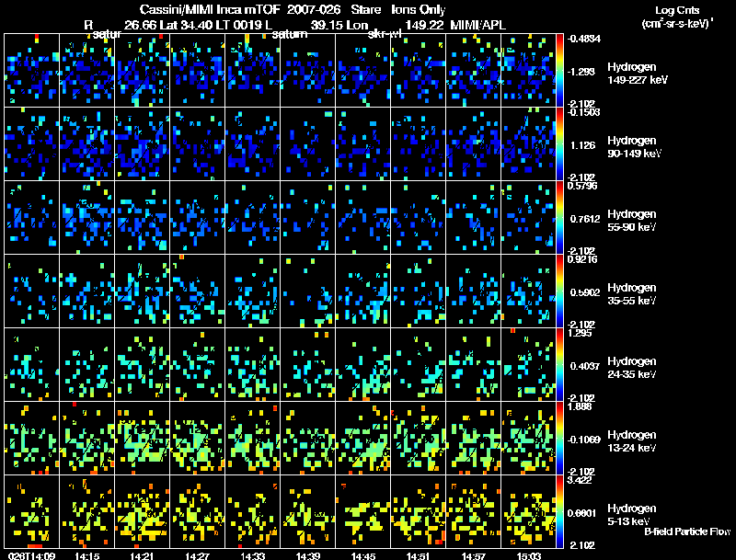This screenshot has width=736, height=560.
Task: Select the 55-90 keV image panel at 14:15
Action: 87,218
